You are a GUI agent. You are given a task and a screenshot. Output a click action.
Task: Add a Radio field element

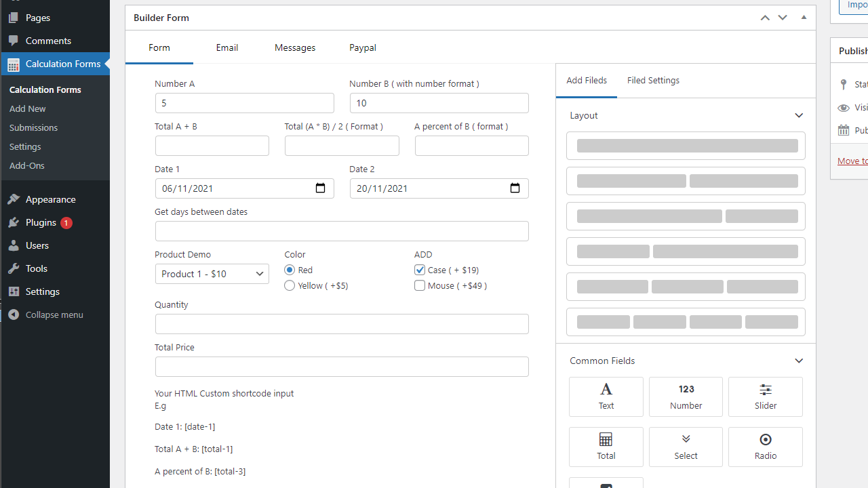[765, 447]
